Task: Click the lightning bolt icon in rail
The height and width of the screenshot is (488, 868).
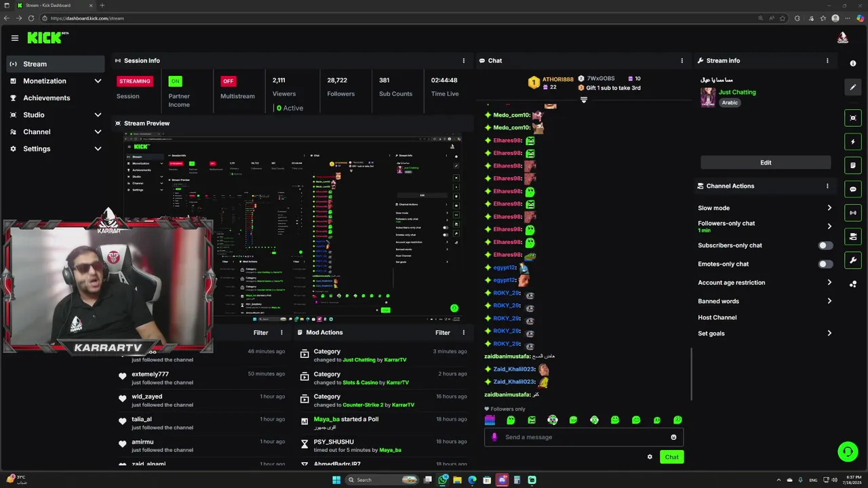Action: point(853,142)
